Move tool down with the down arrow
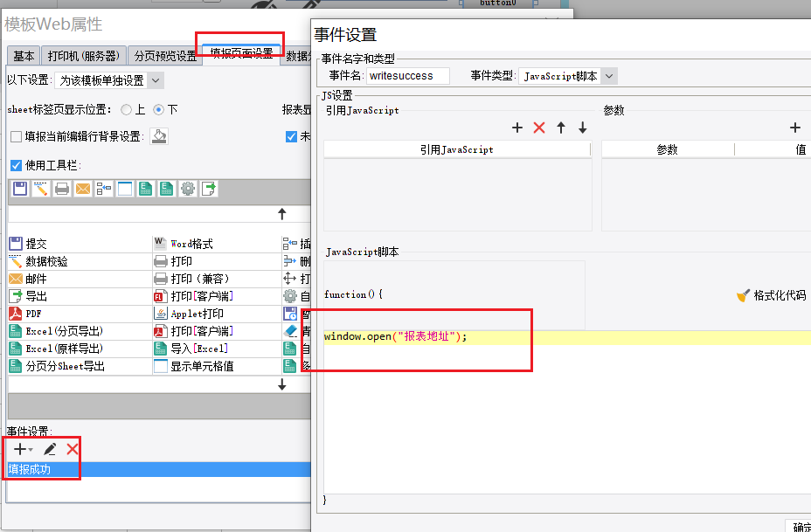Viewport: 811px width, 532px height. pos(282,384)
